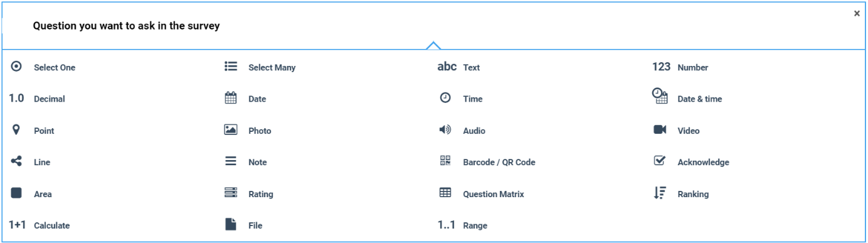868x243 pixels.
Task: Choose the Photo image icon
Action: 231,130
